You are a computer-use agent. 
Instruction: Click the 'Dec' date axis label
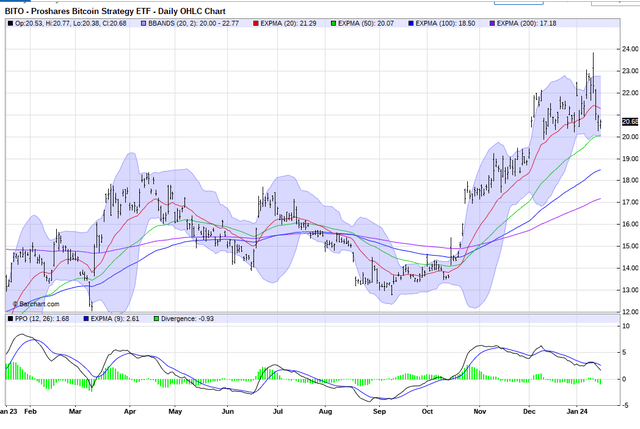point(529,411)
